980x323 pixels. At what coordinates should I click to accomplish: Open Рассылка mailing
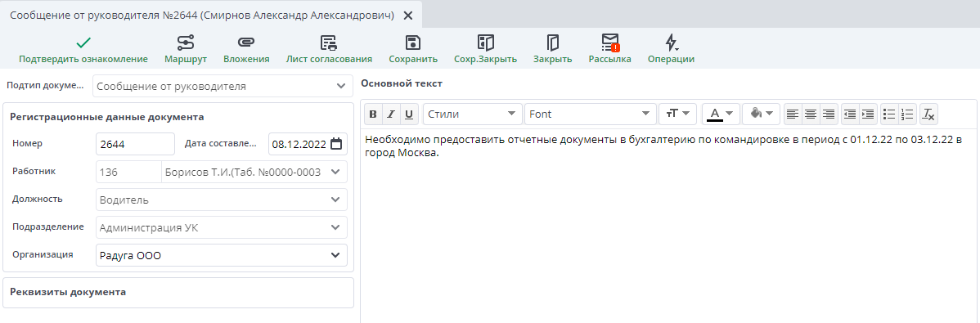[609, 50]
